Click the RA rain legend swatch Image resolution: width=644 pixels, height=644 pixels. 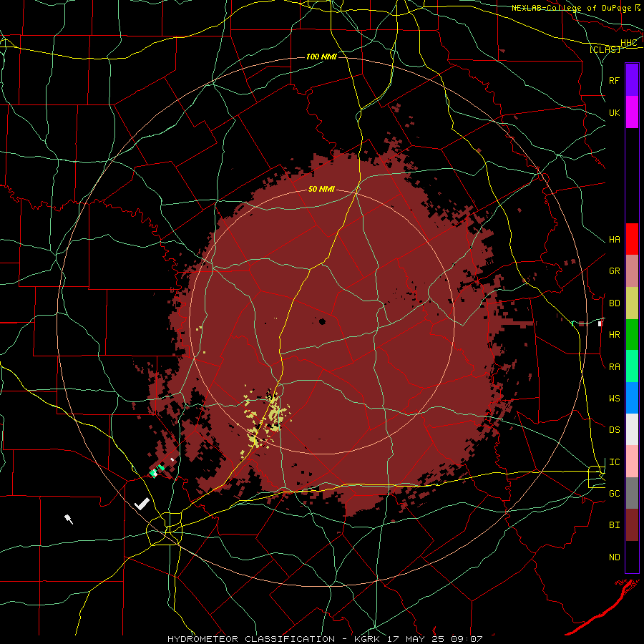tap(632, 366)
